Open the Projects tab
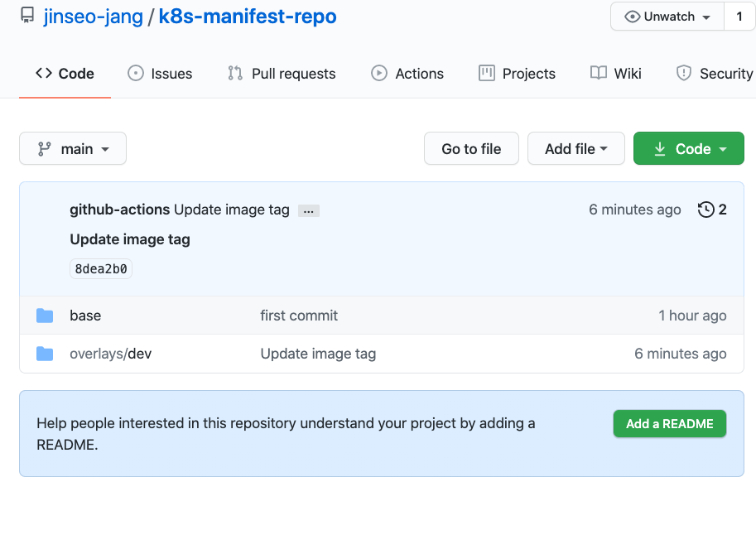Viewport: 756px width, 535px height. coord(517,74)
